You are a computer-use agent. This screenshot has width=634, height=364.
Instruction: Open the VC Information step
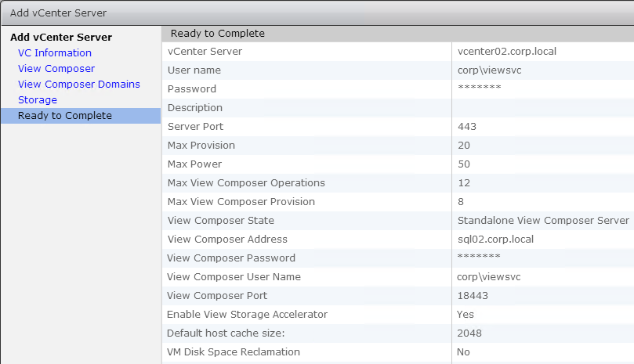coord(55,53)
